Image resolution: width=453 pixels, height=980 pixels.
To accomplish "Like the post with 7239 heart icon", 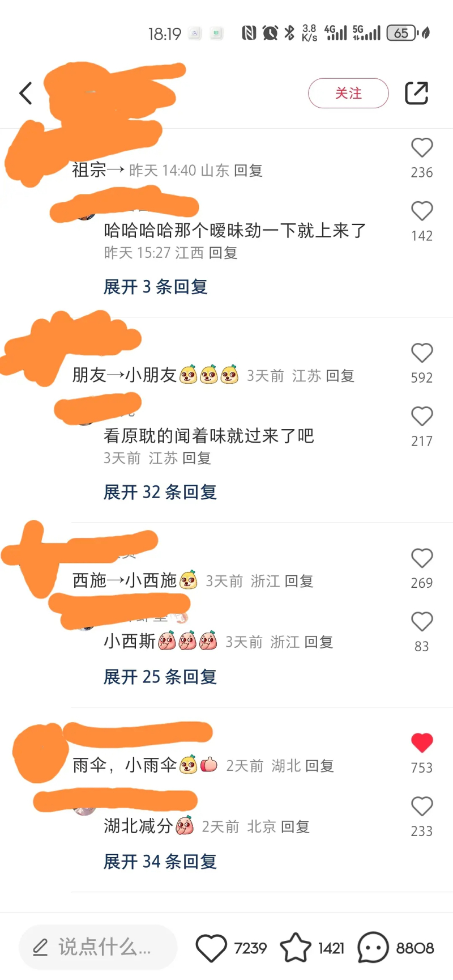I will (x=211, y=948).
